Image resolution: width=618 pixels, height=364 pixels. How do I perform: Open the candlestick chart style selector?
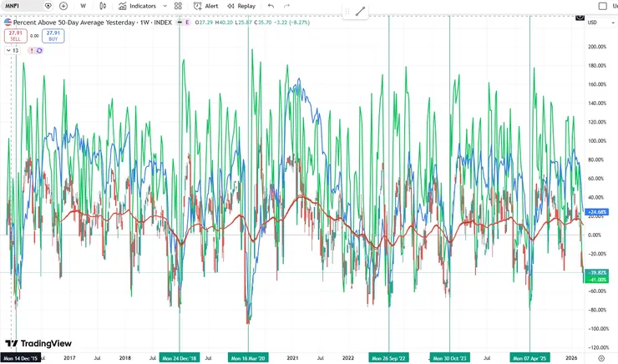(103, 6)
